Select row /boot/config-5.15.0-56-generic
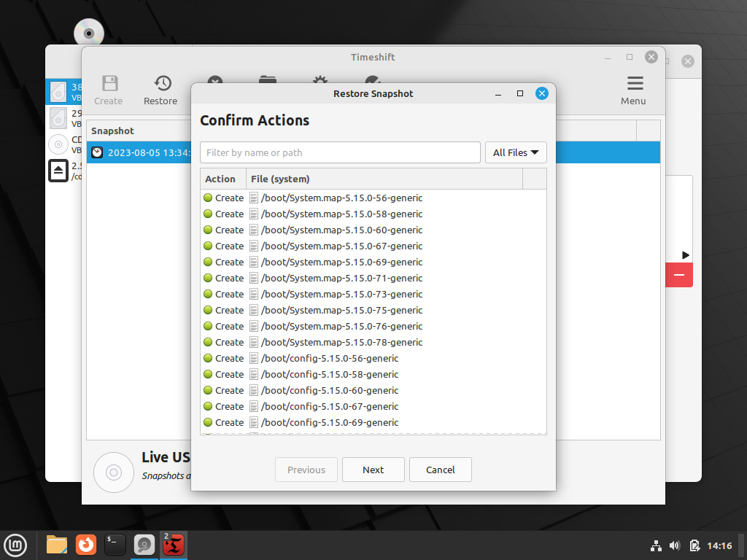This screenshot has width=747, height=560. [x=373, y=359]
